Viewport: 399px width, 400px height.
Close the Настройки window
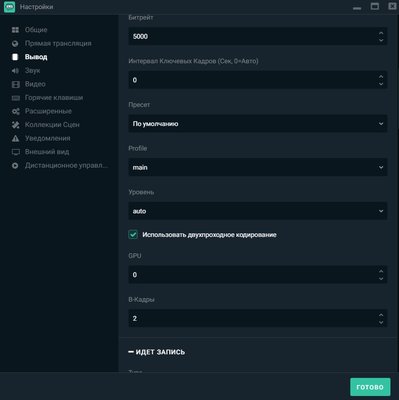pyautogui.click(x=392, y=6)
